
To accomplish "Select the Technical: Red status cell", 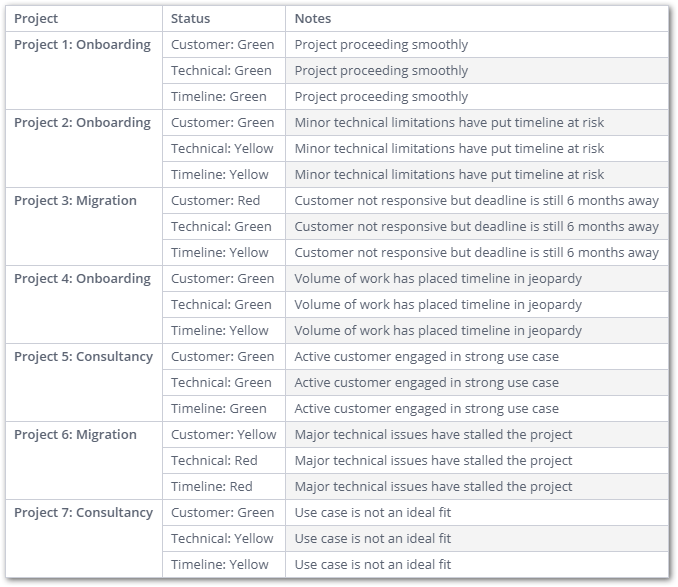I will [x=214, y=461].
